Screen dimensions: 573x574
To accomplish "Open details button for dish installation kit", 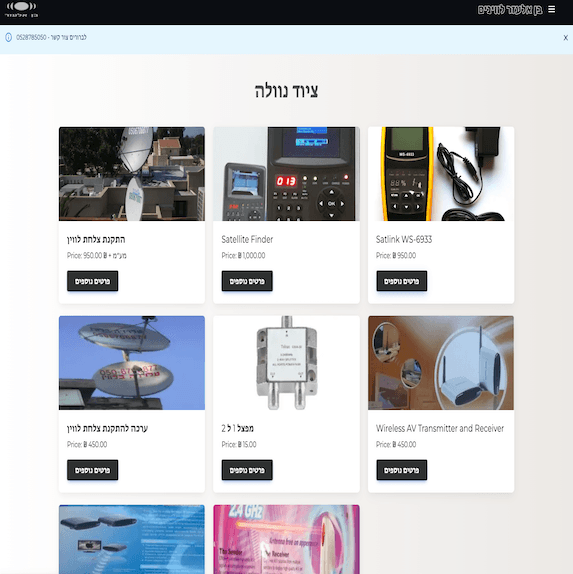I will coord(93,470).
